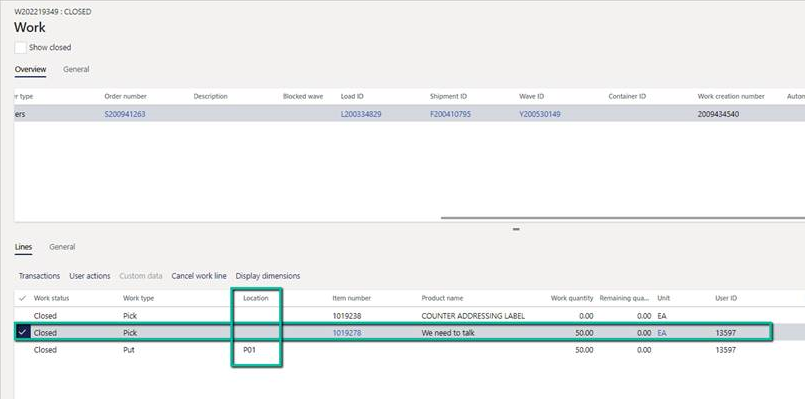
Task: Click the Item number column header
Action: tap(352, 298)
